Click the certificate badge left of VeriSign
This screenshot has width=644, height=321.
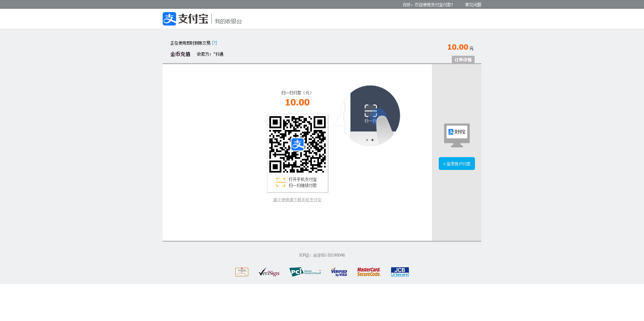pos(242,272)
